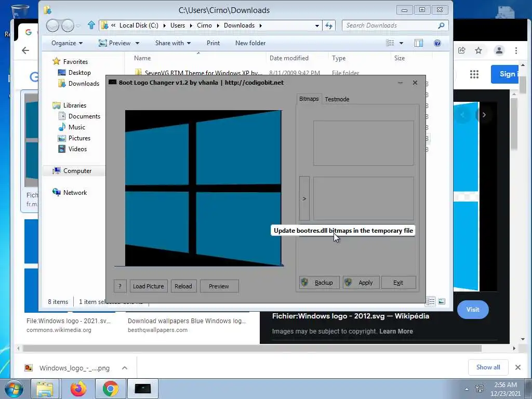Viewport: 532px width, 399px height.
Task: Expand the Preview dropdown arrow in Explorer
Action: pos(137,43)
